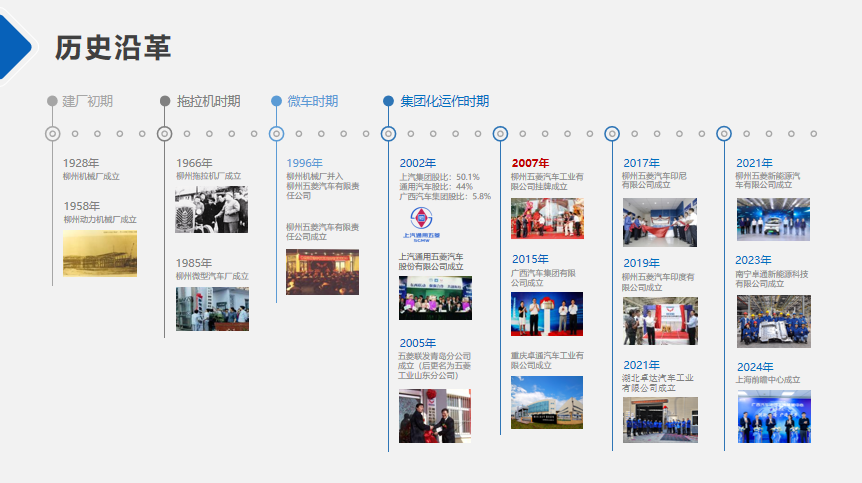862x483 pixels.
Task: Select the large timeline circle above 2007年
Action: click(501, 134)
